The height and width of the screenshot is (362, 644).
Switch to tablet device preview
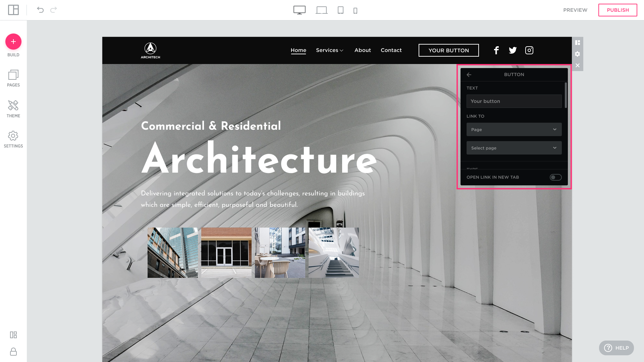pos(340,10)
